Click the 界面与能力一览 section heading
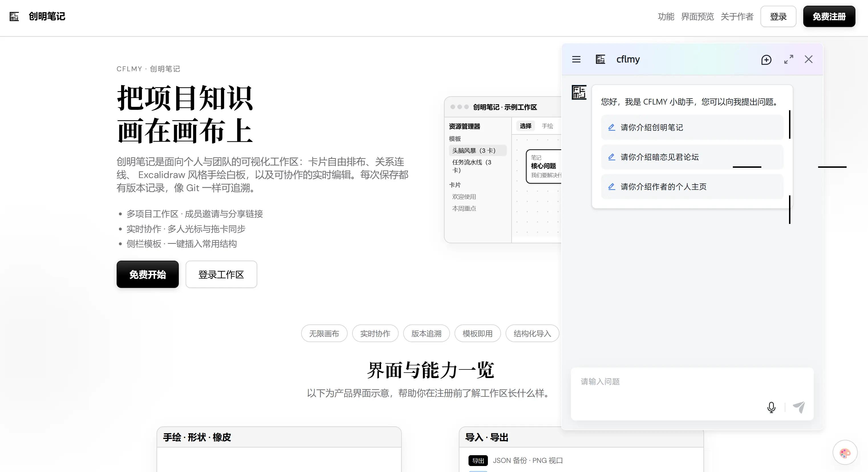The height and width of the screenshot is (472, 868). tap(430, 370)
